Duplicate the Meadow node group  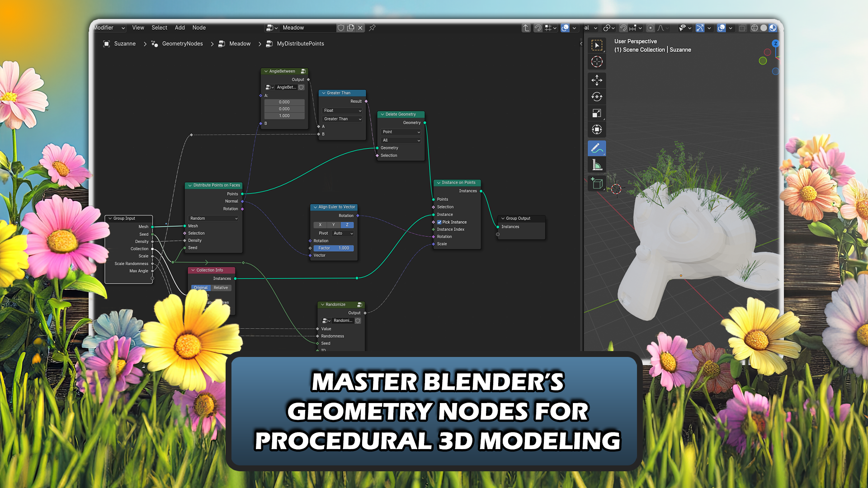[351, 28]
